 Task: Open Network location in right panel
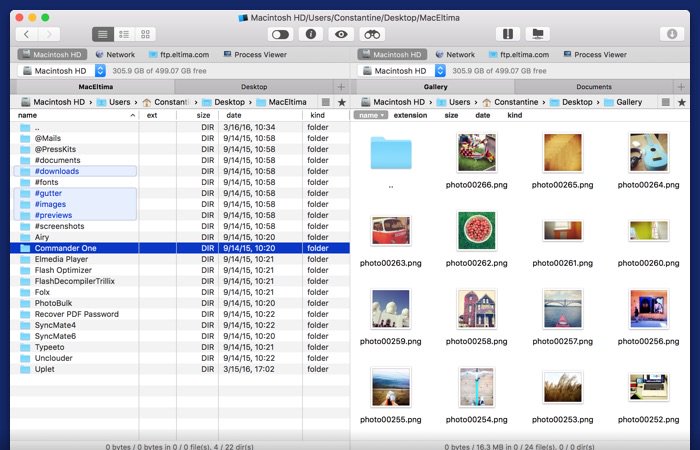pyautogui.click(x=455, y=54)
